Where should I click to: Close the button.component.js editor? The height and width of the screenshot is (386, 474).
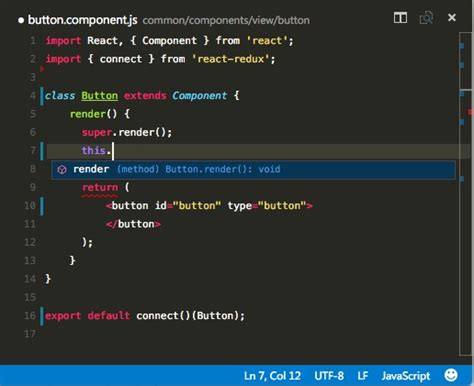pos(452,17)
